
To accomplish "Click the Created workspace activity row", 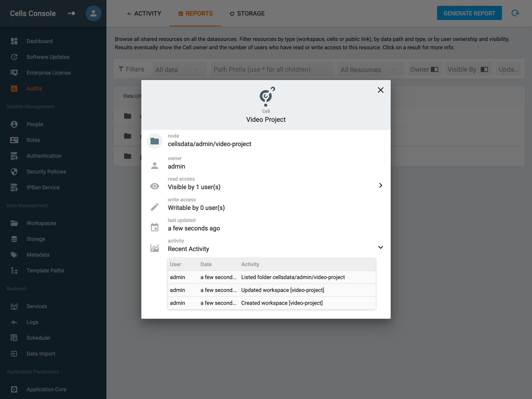I will (x=272, y=303).
